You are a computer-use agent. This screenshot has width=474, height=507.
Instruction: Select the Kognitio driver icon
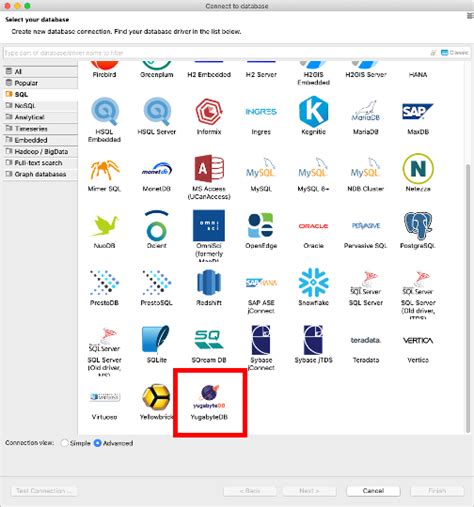[313, 111]
